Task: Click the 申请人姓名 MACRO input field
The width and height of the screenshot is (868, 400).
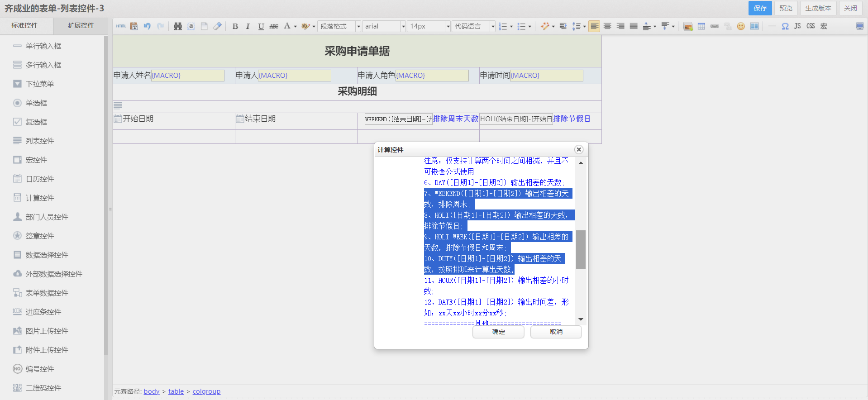Action: pyautogui.click(x=188, y=75)
